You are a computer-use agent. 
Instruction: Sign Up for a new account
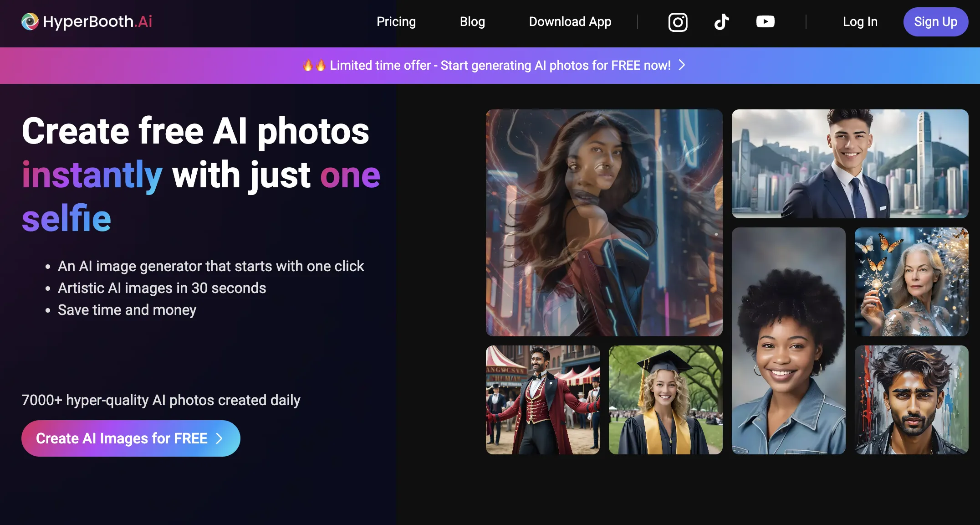(x=935, y=21)
